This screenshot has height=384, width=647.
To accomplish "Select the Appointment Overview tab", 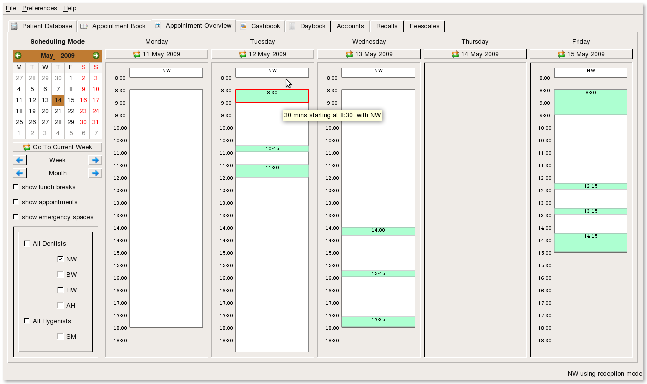I will (x=193, y=26).
